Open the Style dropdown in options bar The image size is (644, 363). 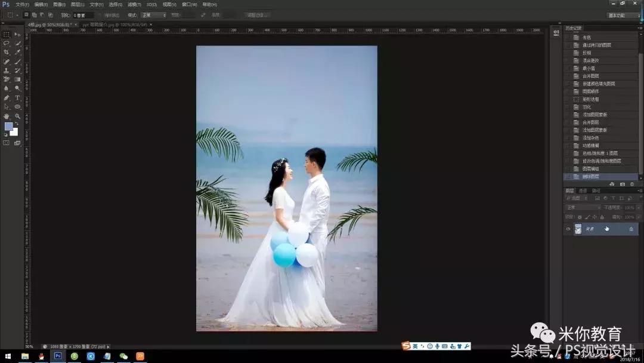(x=154, y=15)
